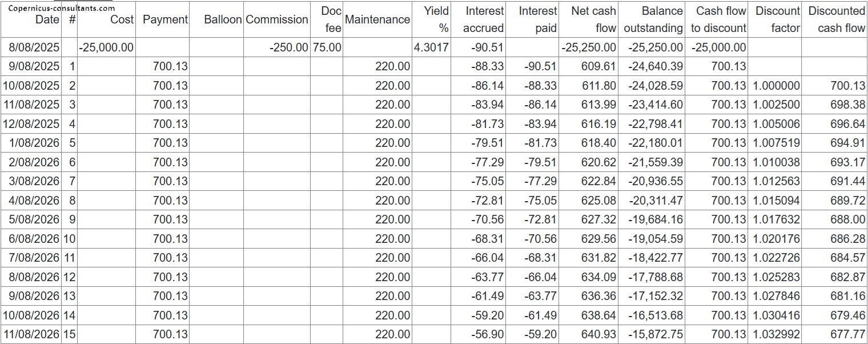Click the commission cell showing -250.00
The image size is (868, 344).
click(289, 47)
